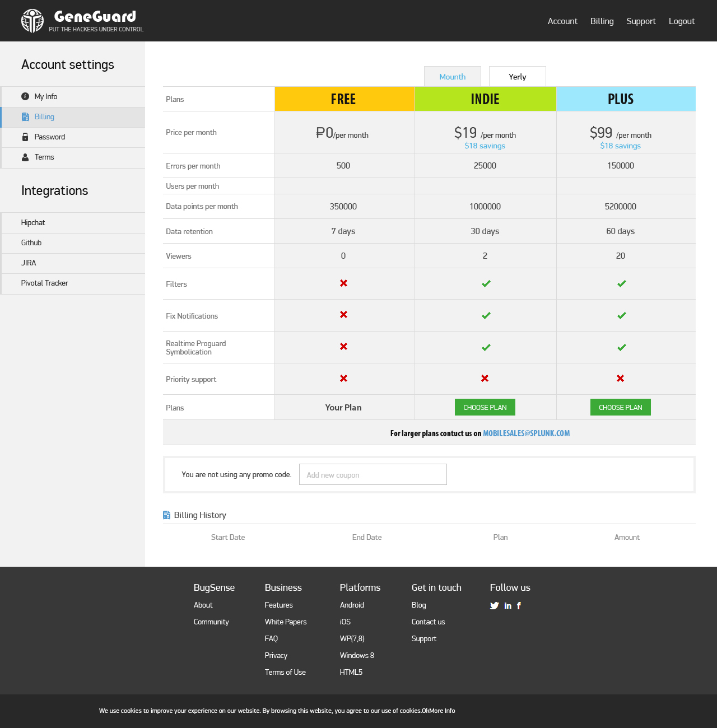The image size is (717, 728).
Task: Click the Add new coupon field
Action: tap(373, 474)
